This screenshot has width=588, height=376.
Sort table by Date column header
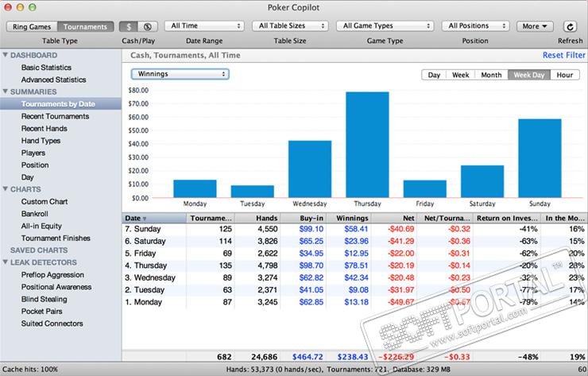point(154,218)
